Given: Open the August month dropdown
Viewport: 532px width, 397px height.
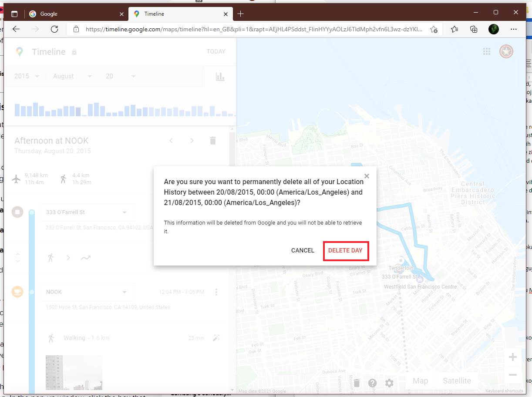Looking at the screenshot, I should pyautogui.click(x=72, y=76).
